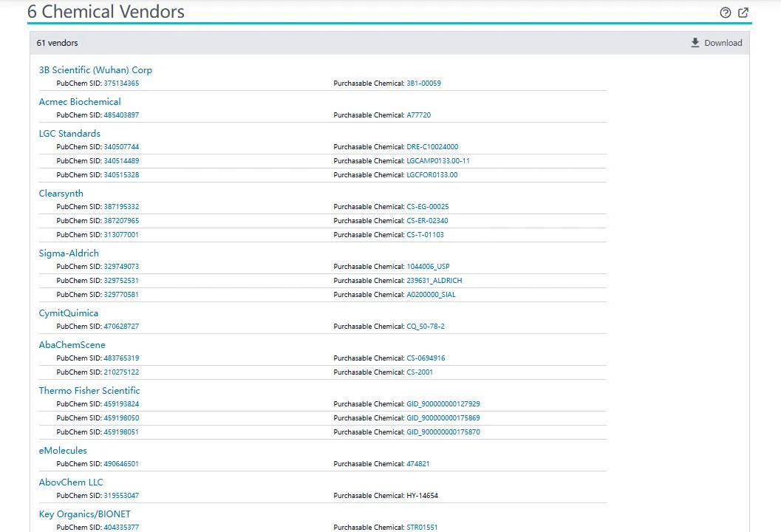Open PubChem SID 459193824
The width and height of the screenshot is (781, 532).
121,404
